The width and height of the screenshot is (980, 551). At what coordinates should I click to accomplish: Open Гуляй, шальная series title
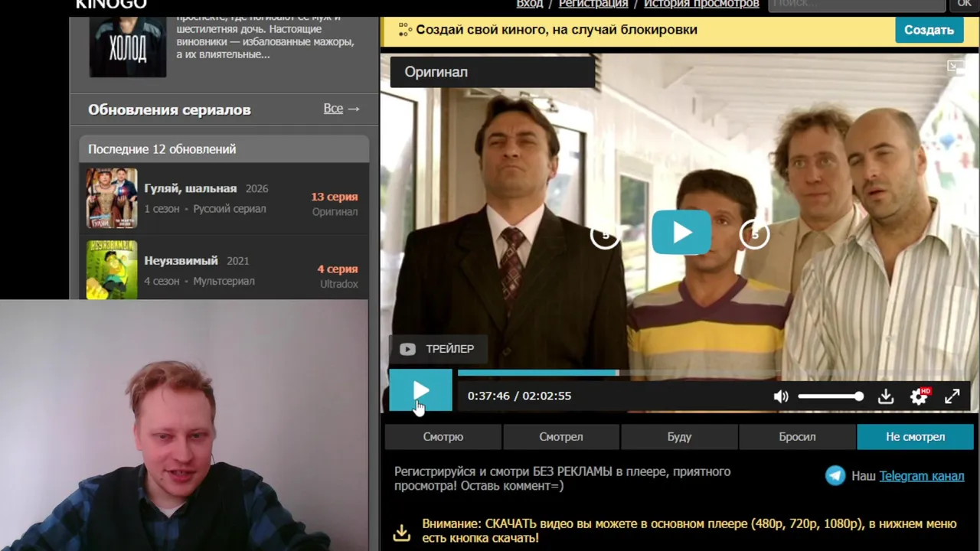click(191, 188)
